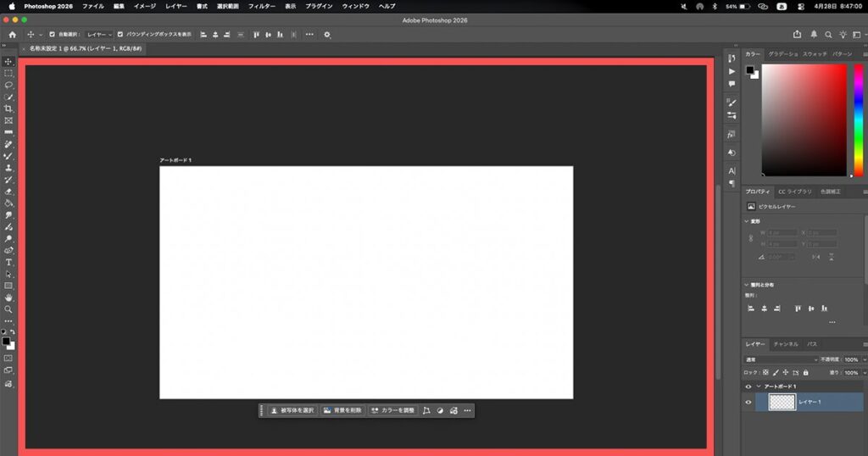Select the Rectangle shape tool
Image resolution: width=868 pixels, height=456 pixels.
click(8, 286)
